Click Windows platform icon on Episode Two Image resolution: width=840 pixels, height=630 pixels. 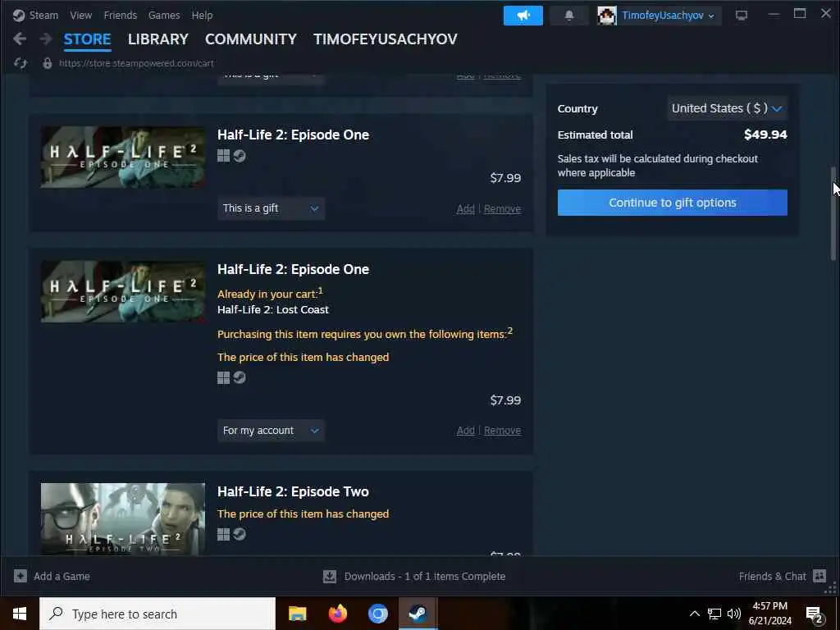pos(223,534)
